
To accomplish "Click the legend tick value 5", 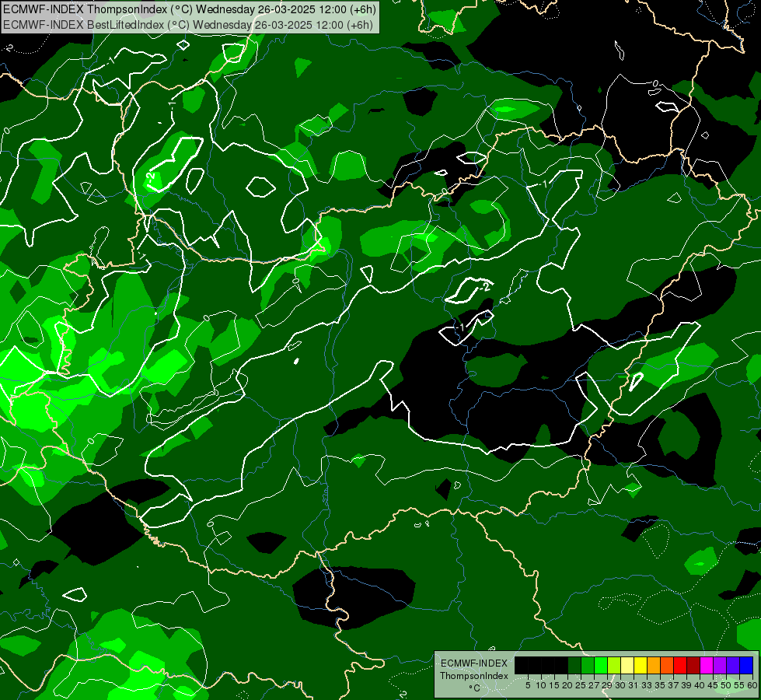I will 528,685.
